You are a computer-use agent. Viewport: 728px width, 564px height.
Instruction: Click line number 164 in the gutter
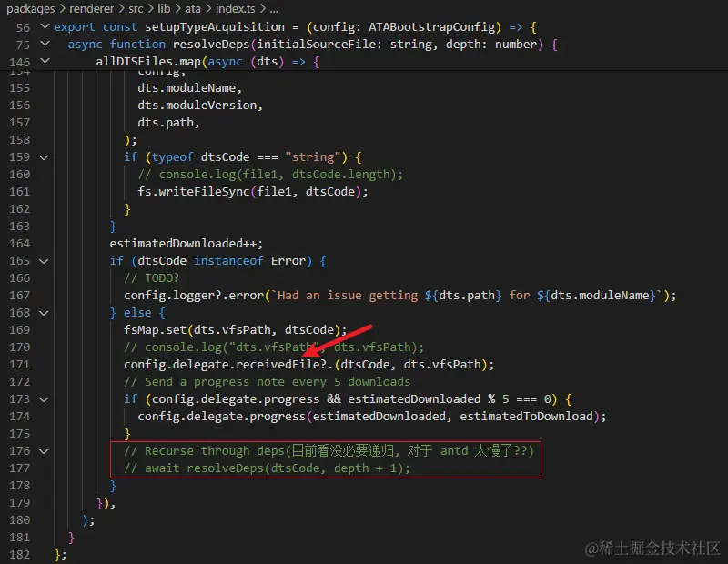(19, 244)
